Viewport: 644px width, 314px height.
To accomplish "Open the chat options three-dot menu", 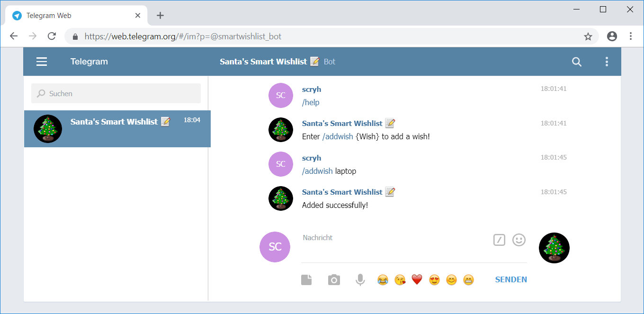I will tap(607, 61).
